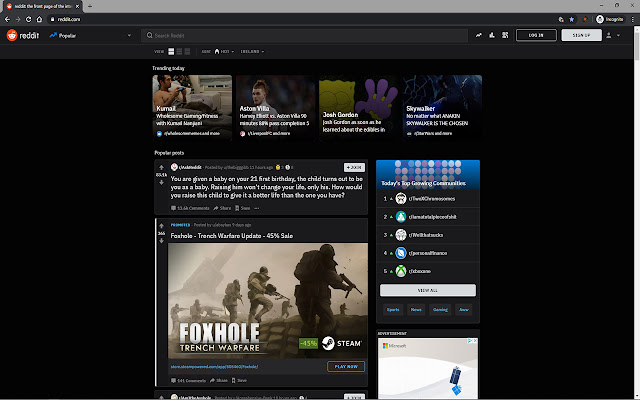Upvote the AskReddit baby post
The width and height of the screenshot is (640, 400).
(161, 167)
